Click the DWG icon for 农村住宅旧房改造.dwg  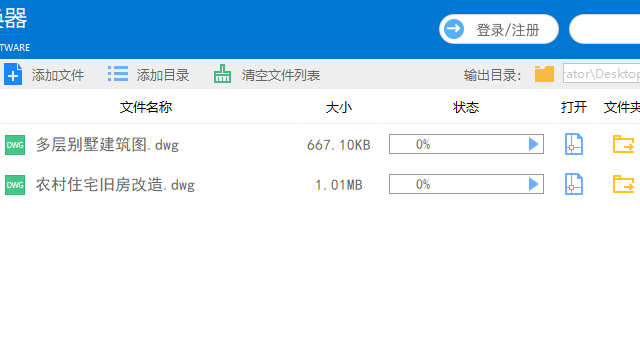click(15, 185)
